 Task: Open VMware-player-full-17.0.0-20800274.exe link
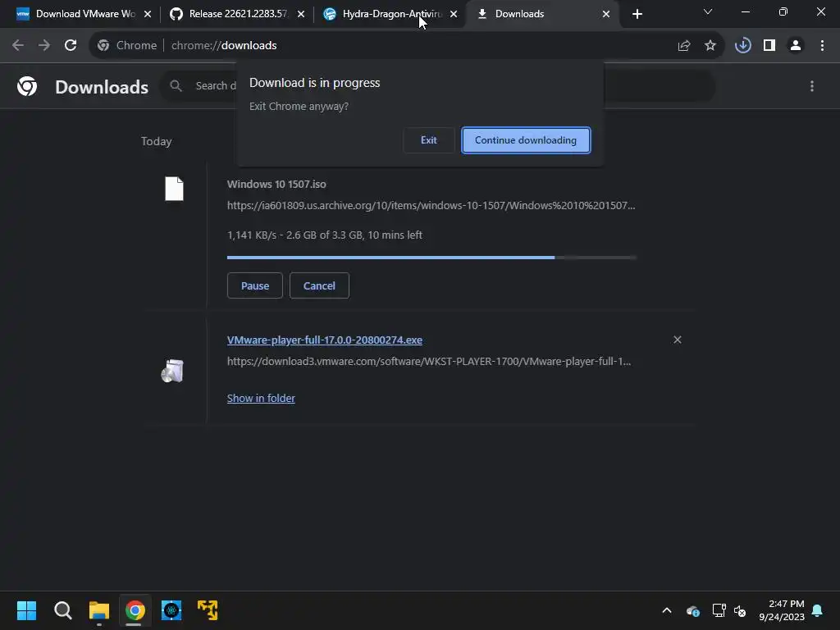[x=325, y=340]
